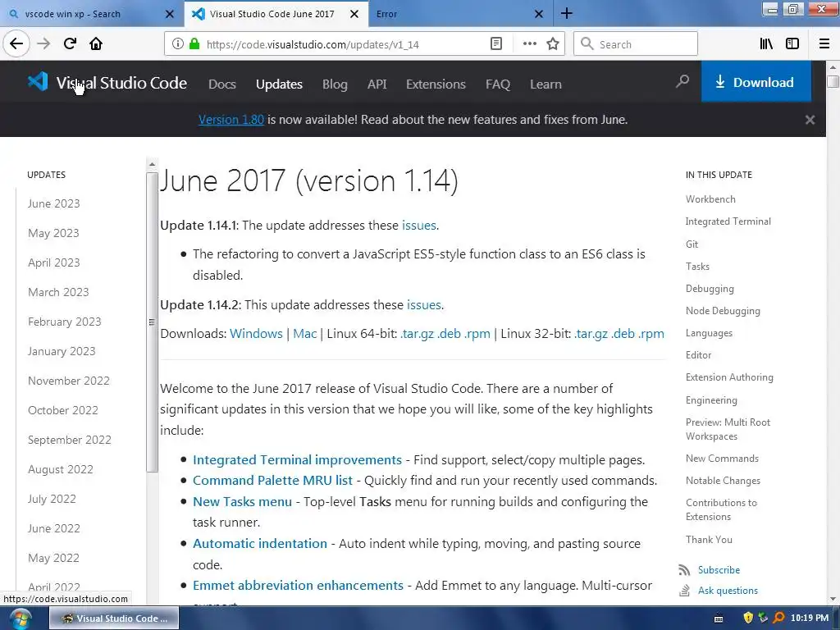Click the browser forward arrow
The width and height of the screenshot is (840, 630).
(43, 44)
